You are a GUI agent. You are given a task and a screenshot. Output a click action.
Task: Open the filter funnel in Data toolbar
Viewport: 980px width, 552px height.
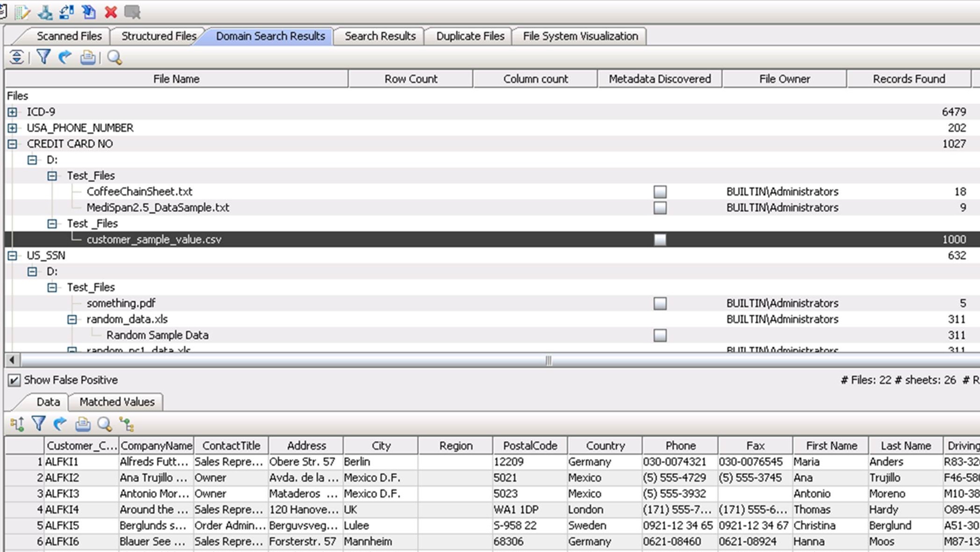(38, 424)
